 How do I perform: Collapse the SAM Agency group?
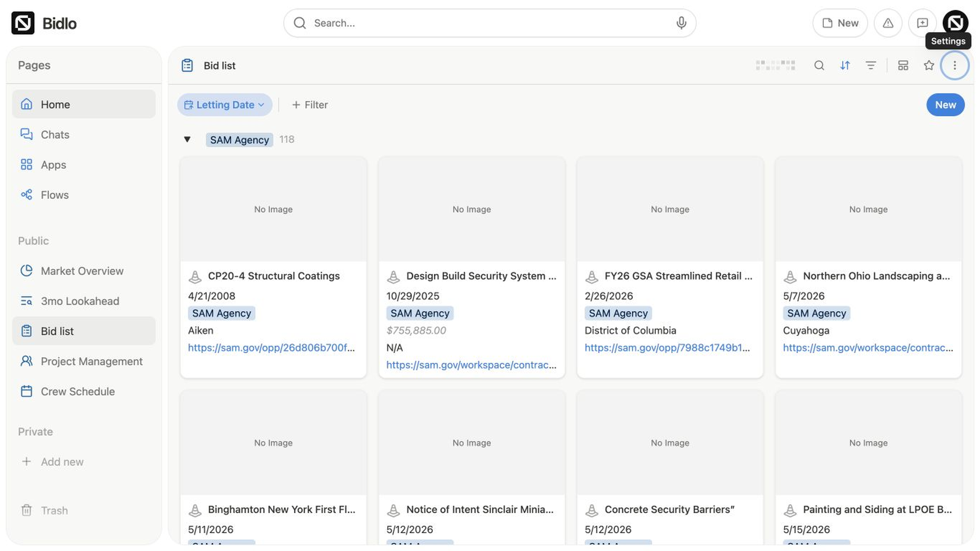187,139
